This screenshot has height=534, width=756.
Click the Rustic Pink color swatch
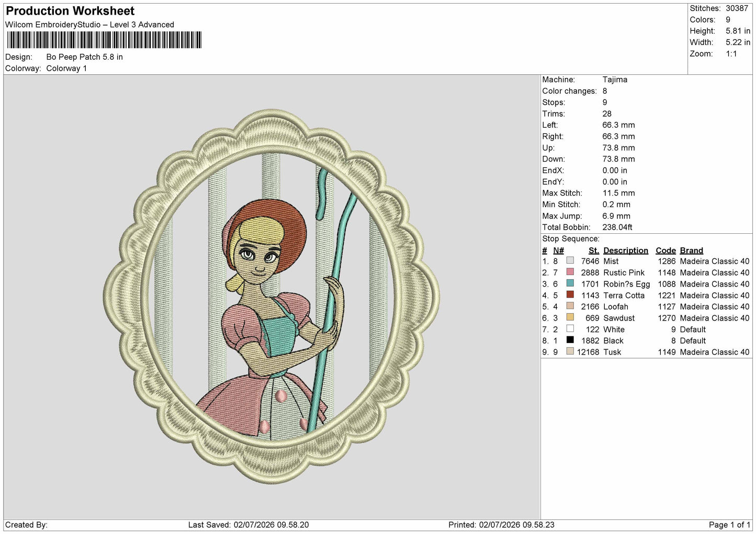point(570,272)
